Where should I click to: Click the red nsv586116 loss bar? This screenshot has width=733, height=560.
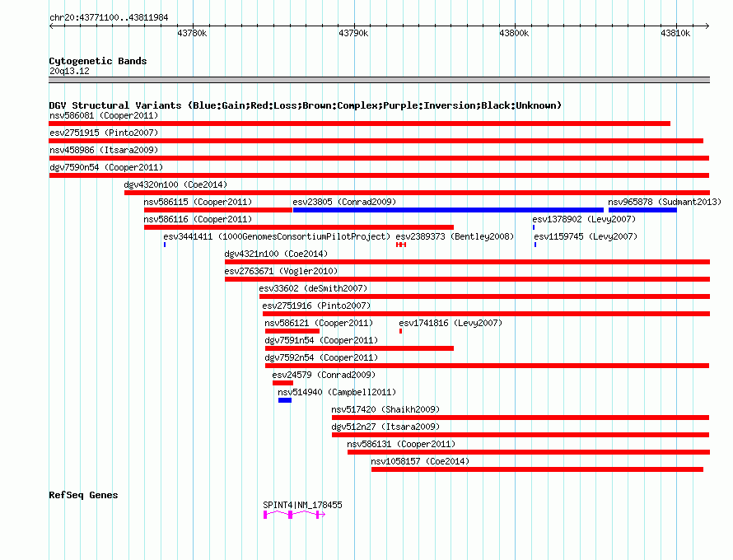(299, 227)
